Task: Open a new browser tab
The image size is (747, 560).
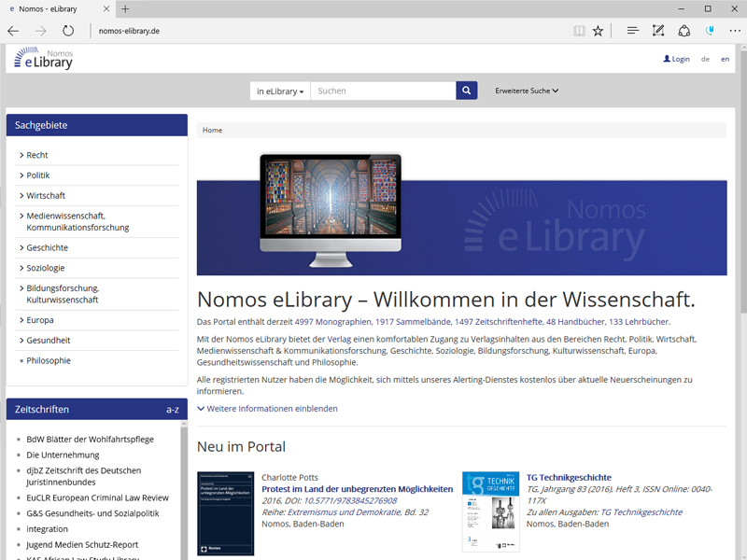Action: [x=125, y=8]
